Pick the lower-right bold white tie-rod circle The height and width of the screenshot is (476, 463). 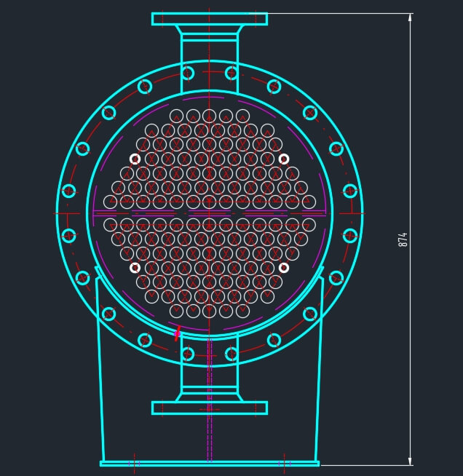point(284,268)
